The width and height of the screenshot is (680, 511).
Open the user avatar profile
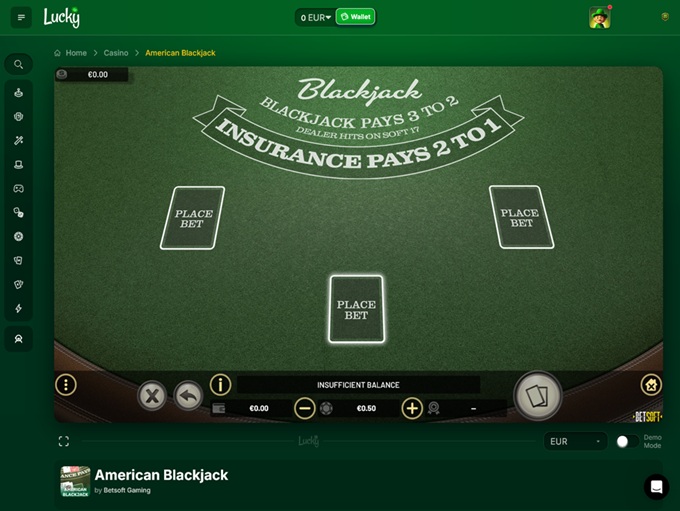click(x=600, y=18)
